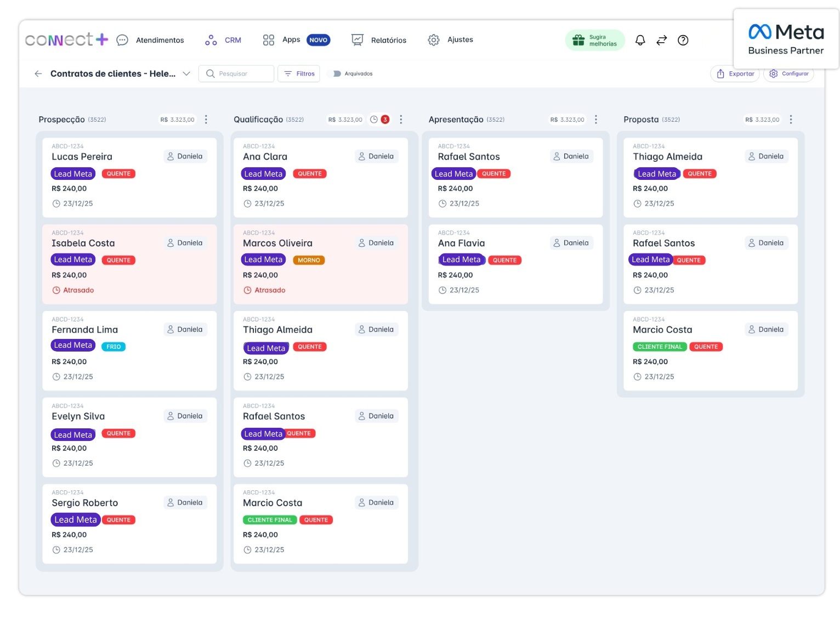The width and height of the screenshot is (840, 617).
Task: Open the Proposta column three-dot menu
Action: pos(791,120)
